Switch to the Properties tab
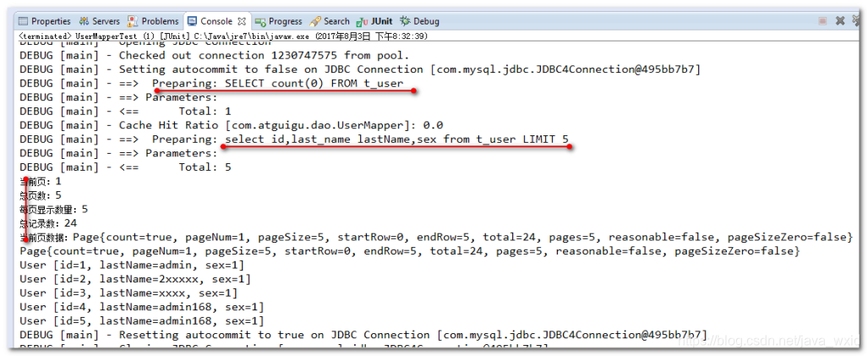Viewport: 868px width, 356px height. point(45,22)
